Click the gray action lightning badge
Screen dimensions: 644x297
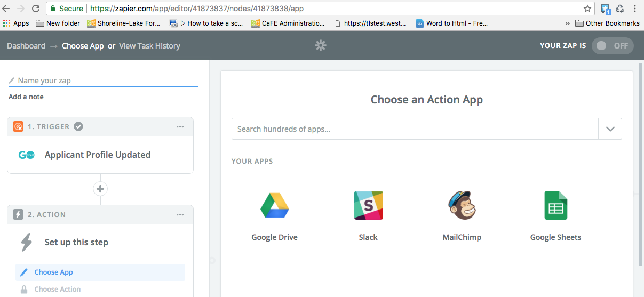point(18,214)
